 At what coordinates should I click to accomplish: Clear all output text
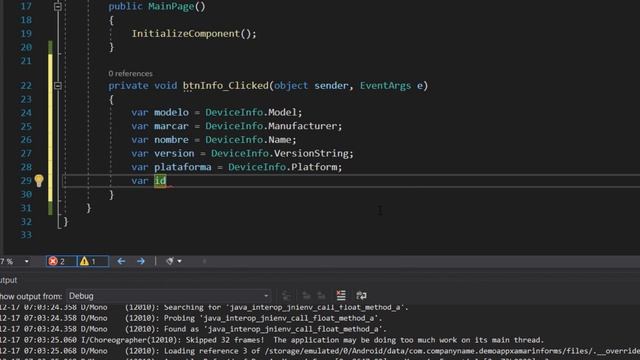[x=341, y=296]
